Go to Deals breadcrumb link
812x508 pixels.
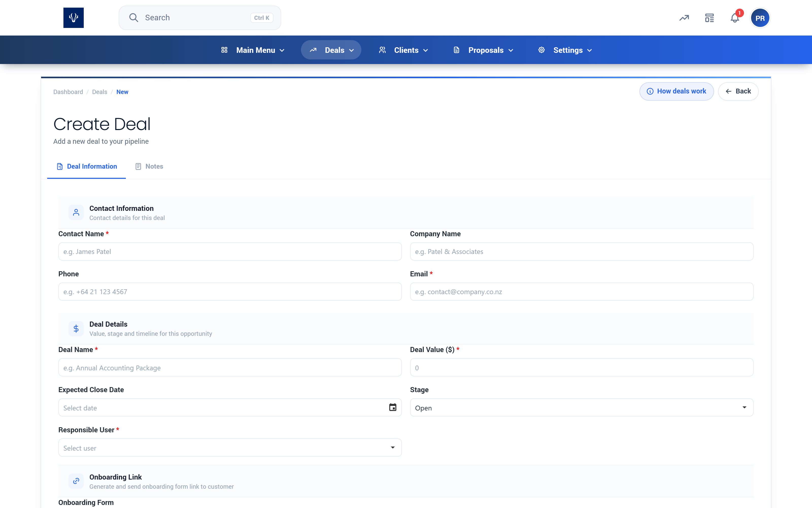100,92
